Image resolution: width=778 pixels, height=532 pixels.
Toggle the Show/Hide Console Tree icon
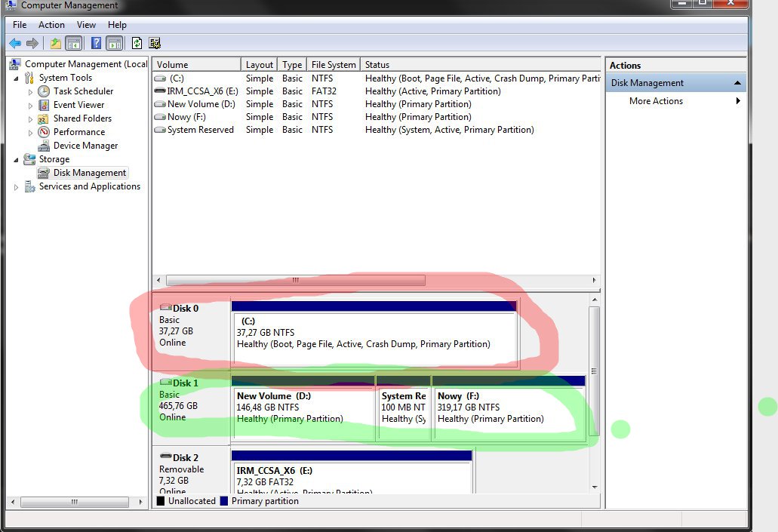point(74,44)
